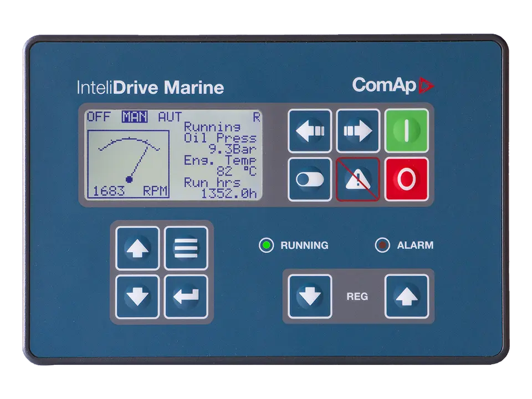Click the ComAp logo
Screen dimensions: 532x399
coord(393,85)
